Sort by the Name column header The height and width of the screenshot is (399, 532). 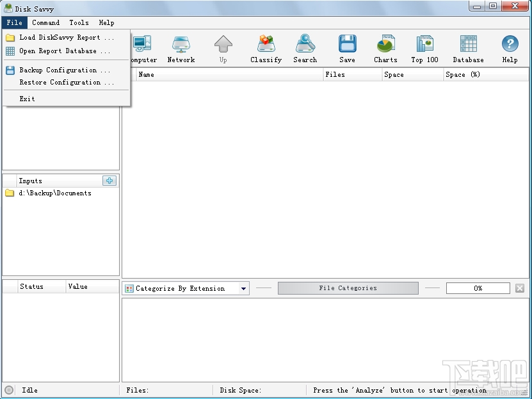click(x=230, y=75)
